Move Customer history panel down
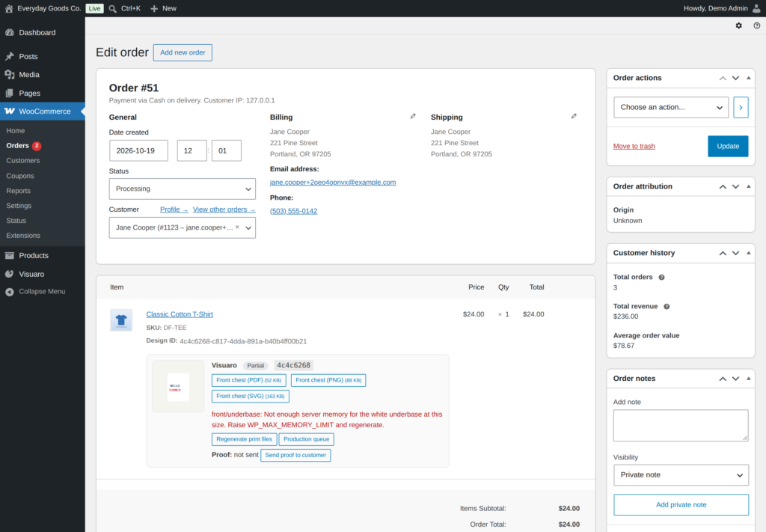The image size is (766, 532). tap(736, 253)
